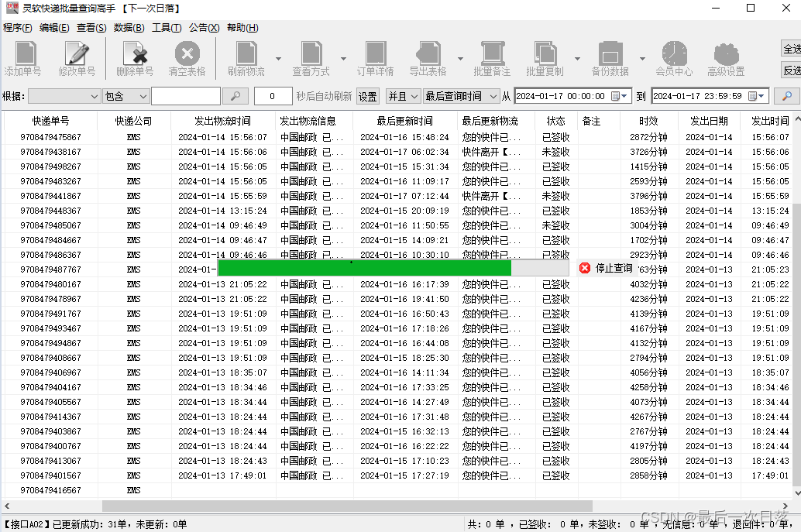801x532 pixels.
Task: Expand the 备份数据 dropdown arrow
Action: 642,59
